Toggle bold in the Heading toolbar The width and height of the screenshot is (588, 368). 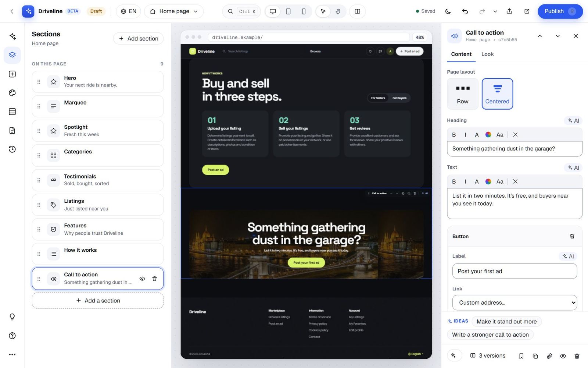[x=454, y=135]
